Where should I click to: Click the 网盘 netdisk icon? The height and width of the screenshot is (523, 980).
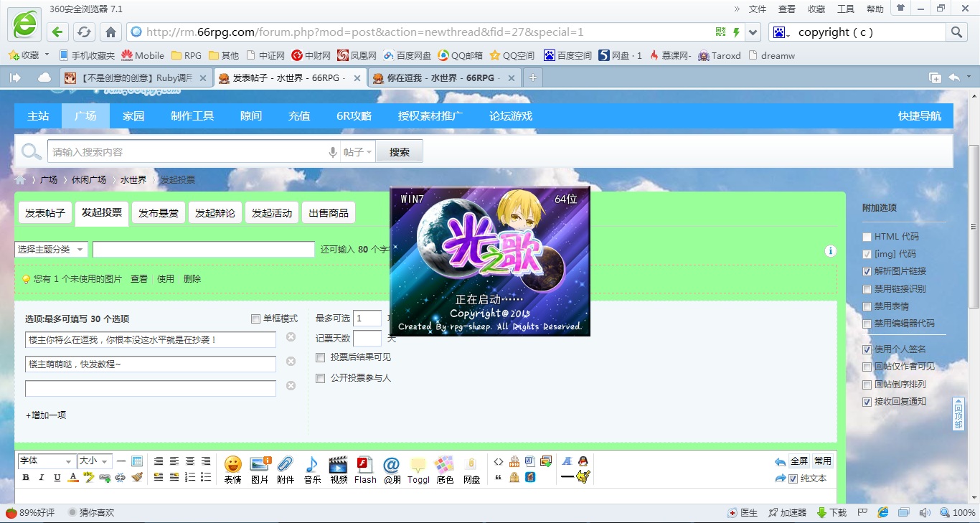click(x=471, y=469)
